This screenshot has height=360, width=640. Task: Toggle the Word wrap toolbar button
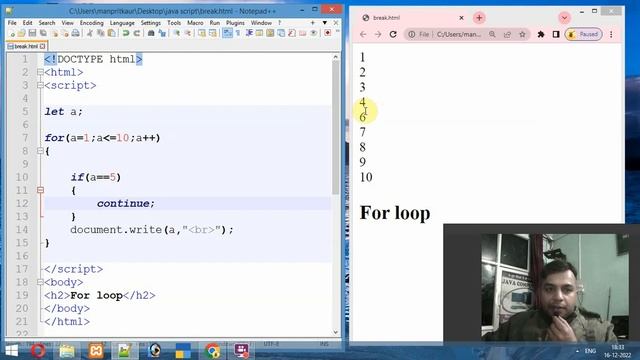click(x=227, y=33)
